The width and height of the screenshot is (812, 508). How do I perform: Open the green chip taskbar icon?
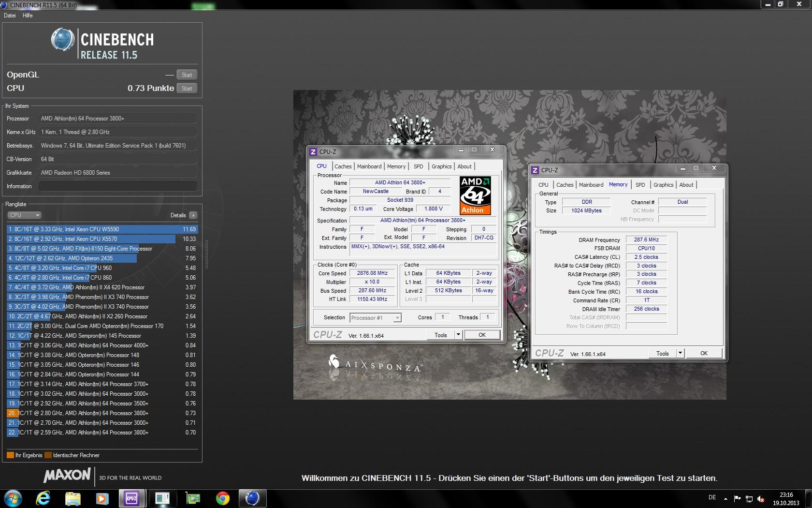pyautogui.click(x=193, y=498)
